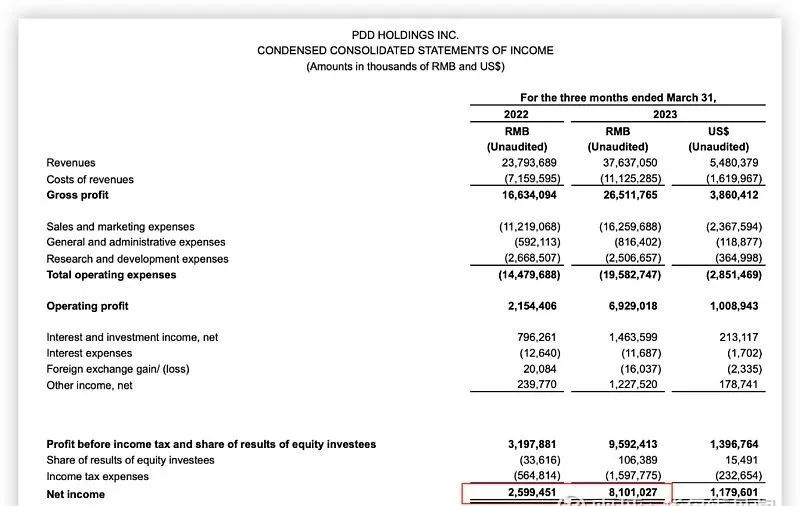Viewport: 800px width, 506px height.
Task: Click the Costs of revenues label
Action: (90, 180)
